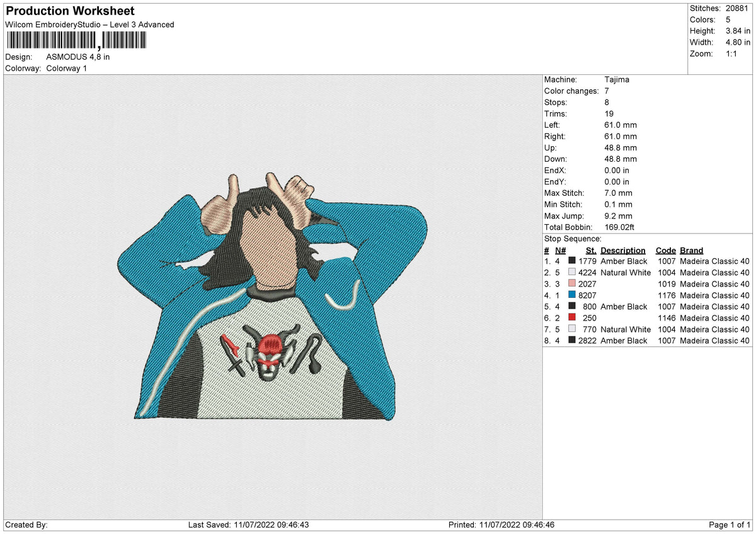Click the 'Created By:' footer label
The width and height of the screenshot is (756, 534).
26,525
